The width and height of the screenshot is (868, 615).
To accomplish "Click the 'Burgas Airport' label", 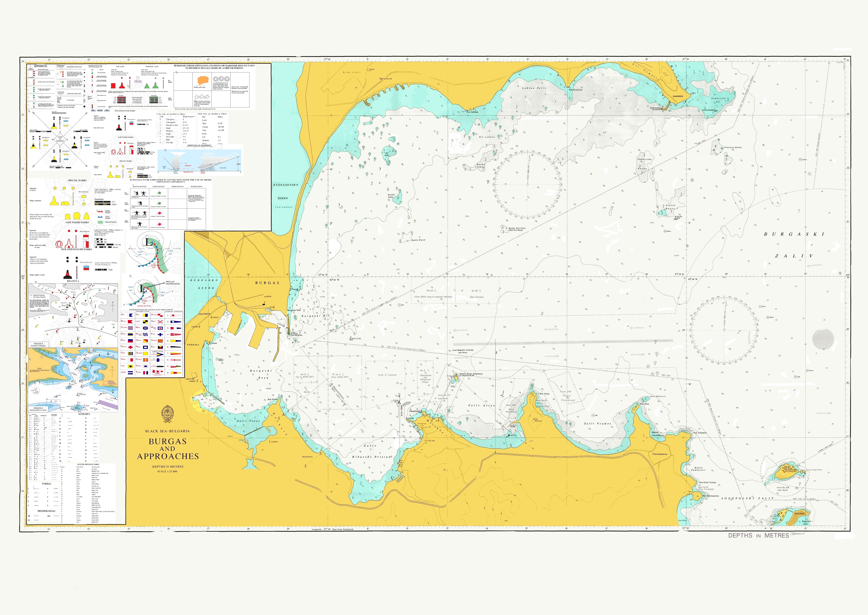I will coord(352,72).
